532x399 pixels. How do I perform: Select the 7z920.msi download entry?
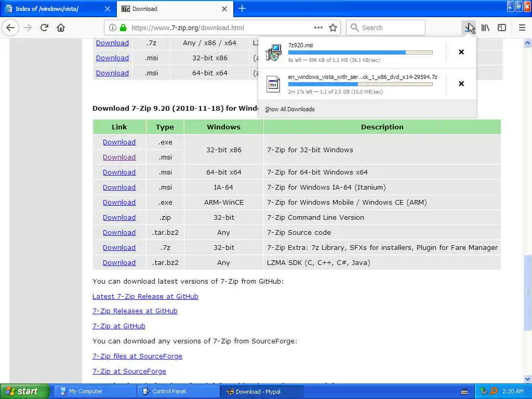[352, 52]
